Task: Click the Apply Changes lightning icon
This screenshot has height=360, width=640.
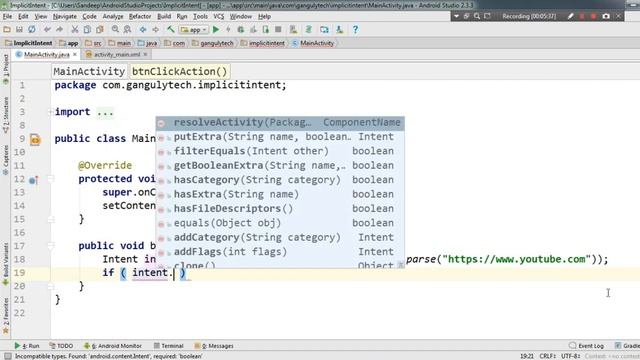Action: 228,29
